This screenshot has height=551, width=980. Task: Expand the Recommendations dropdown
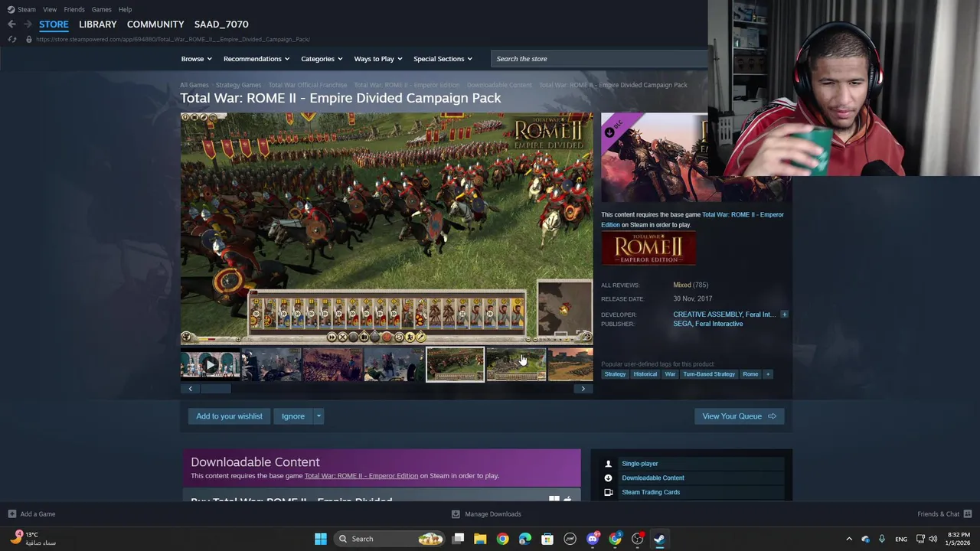pyautogui.click(x=256, y=59)
